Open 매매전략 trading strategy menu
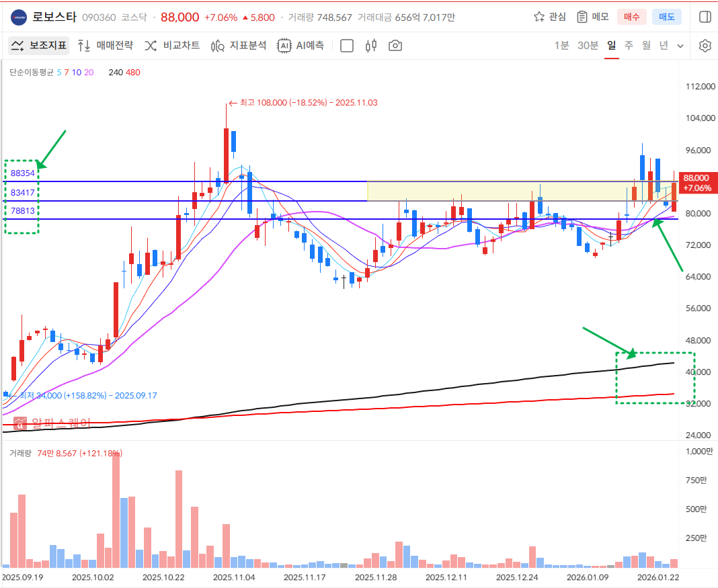The width and height of the screenshot is (718, 588). point(106,46)
